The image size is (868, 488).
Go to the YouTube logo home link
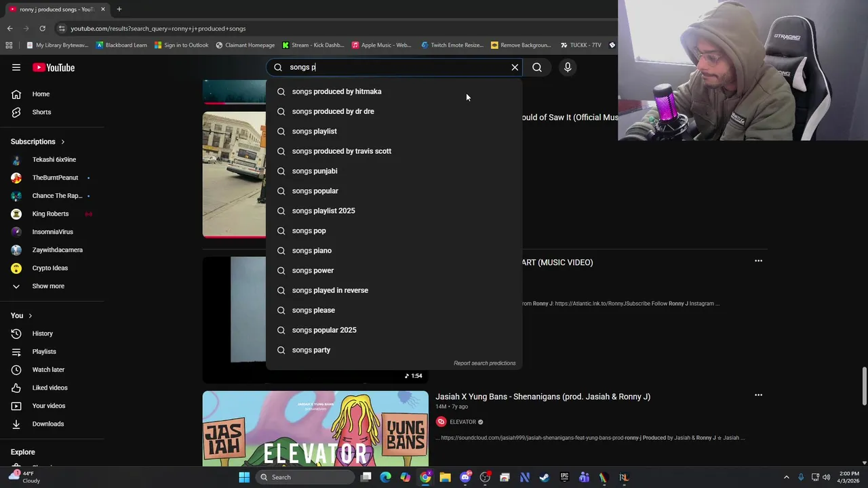coord(54,67)
